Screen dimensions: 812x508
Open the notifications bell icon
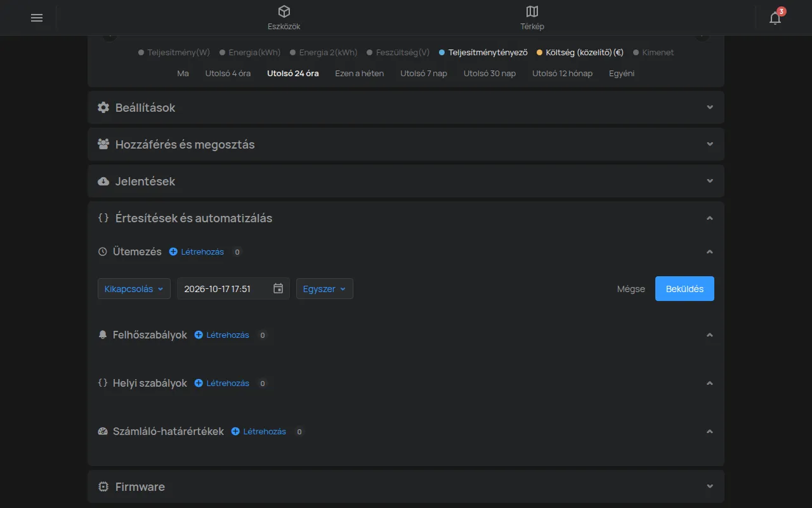pyautogui.click(x=775, y=18)
